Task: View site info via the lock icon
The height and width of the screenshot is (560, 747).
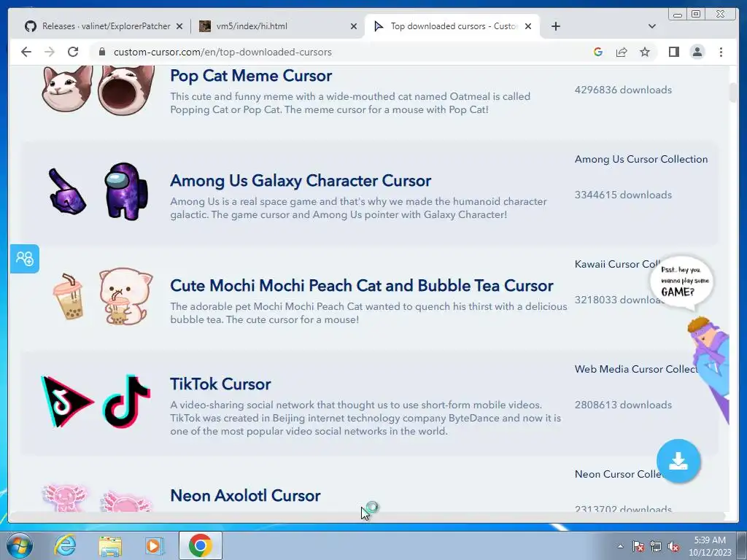Action: (x=101, y=52)
